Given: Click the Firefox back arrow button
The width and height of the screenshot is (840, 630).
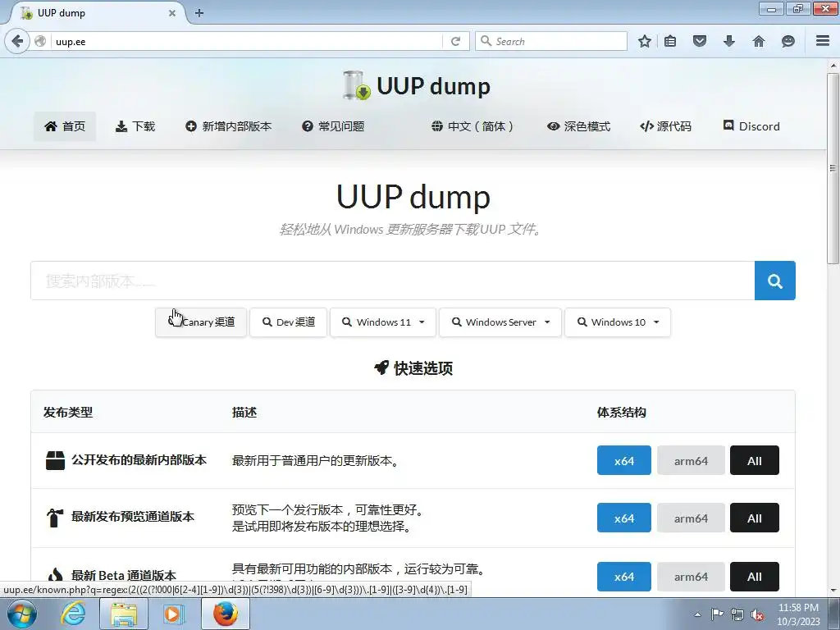Looking at the screenshot, I should pos(17,41).
